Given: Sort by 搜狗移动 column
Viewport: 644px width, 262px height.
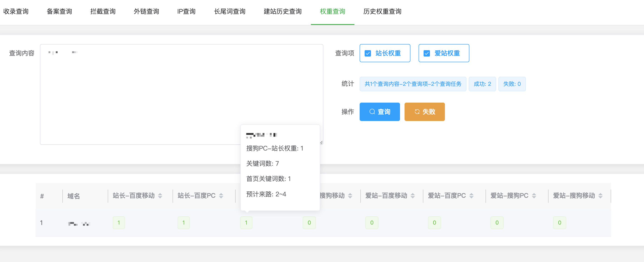Looking at the screenshot, I should pos(350,196).
